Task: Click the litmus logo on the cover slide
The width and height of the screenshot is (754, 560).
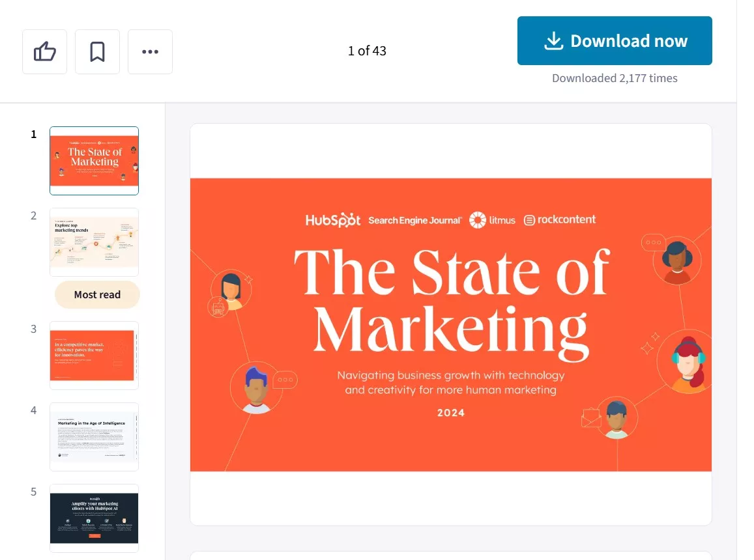Action: coord(492,219)
